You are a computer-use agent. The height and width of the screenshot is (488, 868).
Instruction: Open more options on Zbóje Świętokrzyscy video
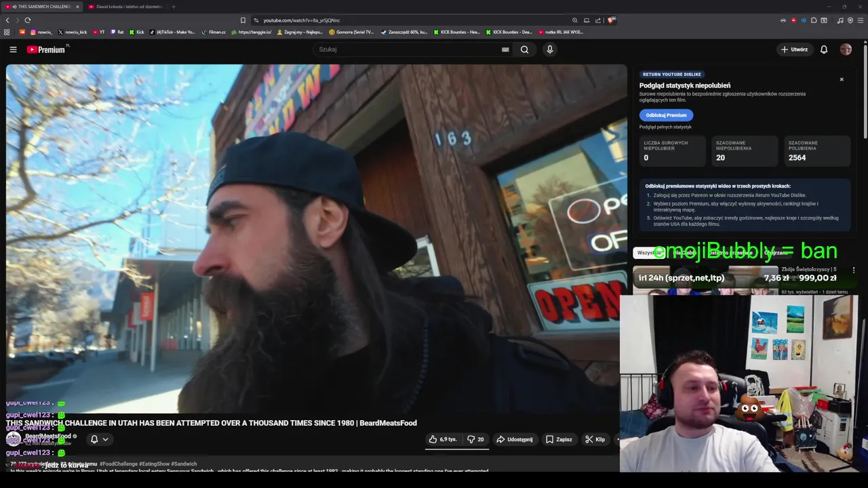[x=854, y=270]
